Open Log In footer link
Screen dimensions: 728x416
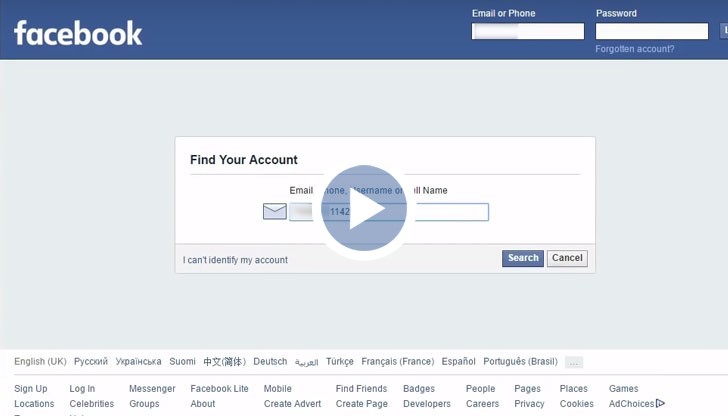point(82,389)
